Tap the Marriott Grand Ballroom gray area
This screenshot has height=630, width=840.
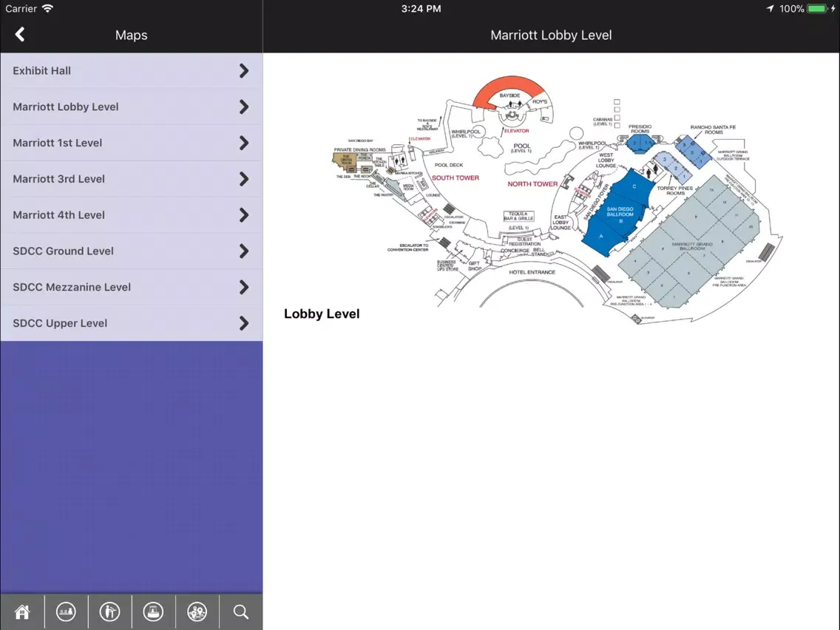[689, 242]
